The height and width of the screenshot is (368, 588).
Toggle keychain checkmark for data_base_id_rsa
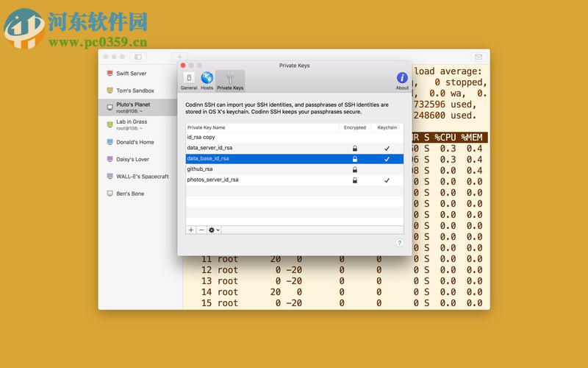pyautogui.click(x=387, y=159)
